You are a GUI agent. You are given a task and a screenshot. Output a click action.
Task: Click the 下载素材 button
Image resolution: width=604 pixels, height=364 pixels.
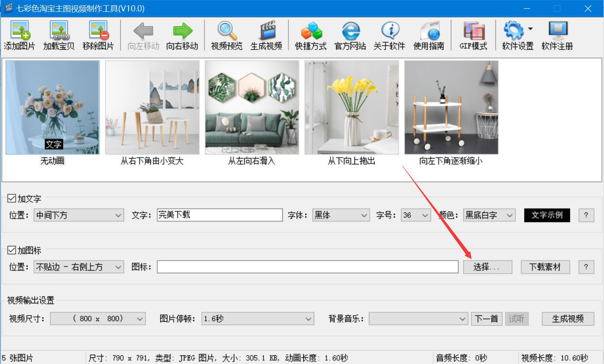tap(545, 267)
